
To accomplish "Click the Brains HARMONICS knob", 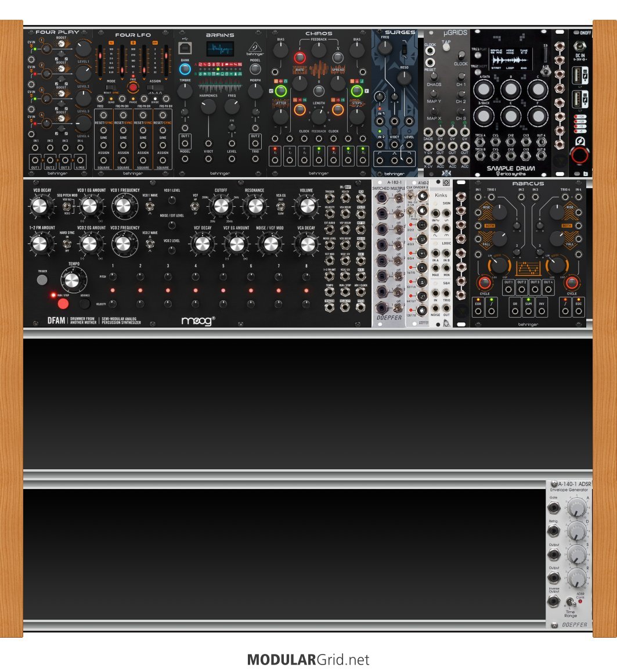I will pyautogui.click(x=208, y=107).
